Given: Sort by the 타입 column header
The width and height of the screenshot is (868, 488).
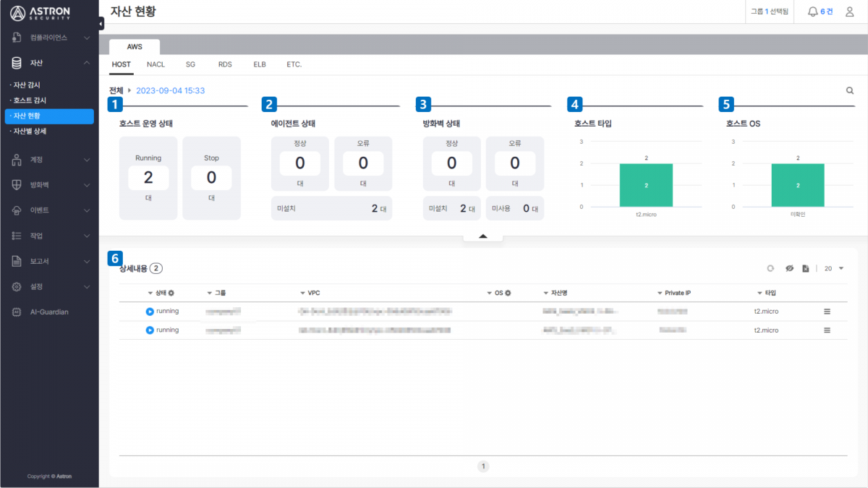Looking at the screenshot, I should pyautogui.click(x=766, y=293).
